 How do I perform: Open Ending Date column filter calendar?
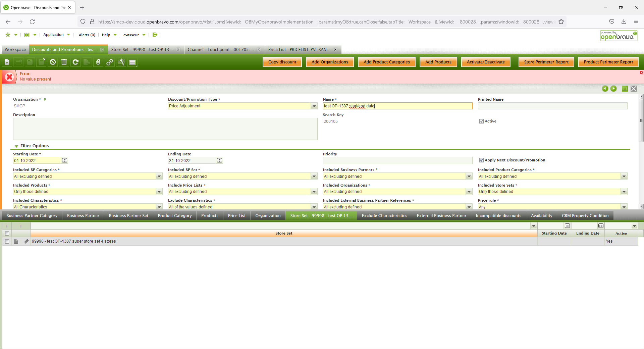coord(601,226)
